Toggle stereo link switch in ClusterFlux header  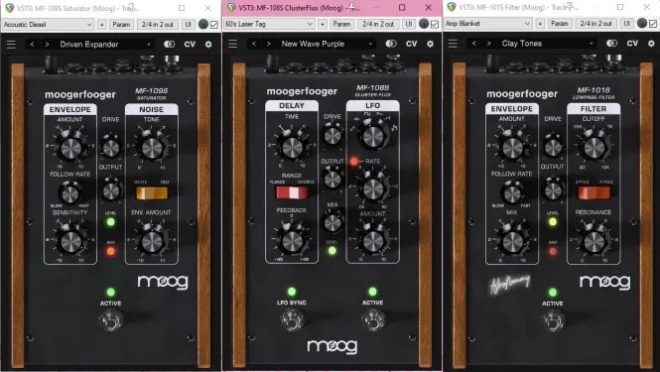tap(391, 44)
